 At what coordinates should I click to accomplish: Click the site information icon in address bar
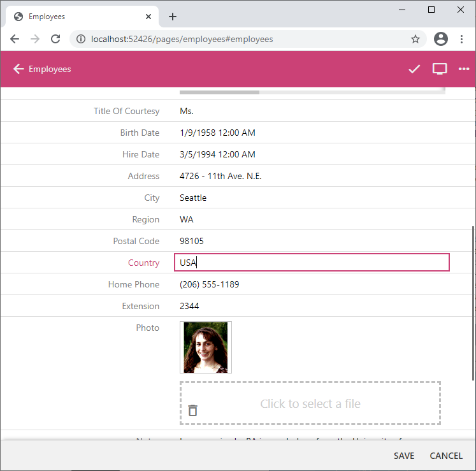point(81,39)
